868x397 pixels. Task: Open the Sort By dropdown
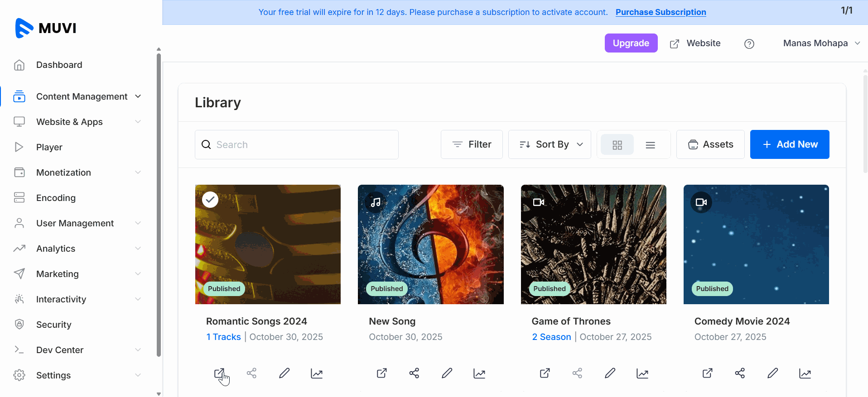(550, 144)
